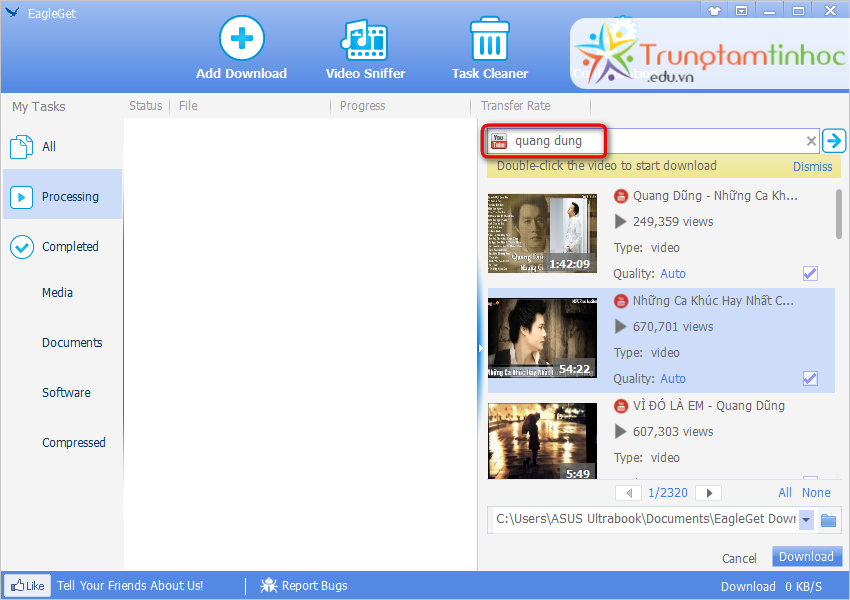Click the YouTube icon beside Những Ca Khúc Hay Nhất
The height and width of the screenshot is (600, 850).
(x=621, y=301)
